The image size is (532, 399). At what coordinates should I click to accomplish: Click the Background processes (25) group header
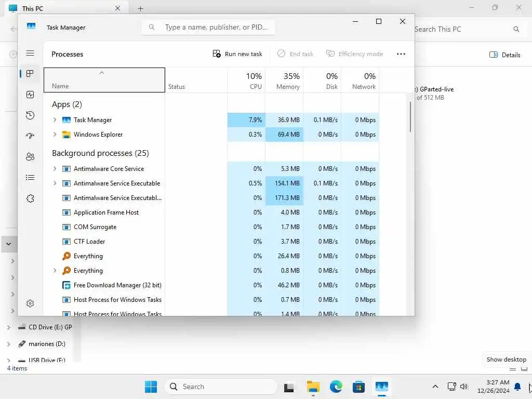(100, 153)
